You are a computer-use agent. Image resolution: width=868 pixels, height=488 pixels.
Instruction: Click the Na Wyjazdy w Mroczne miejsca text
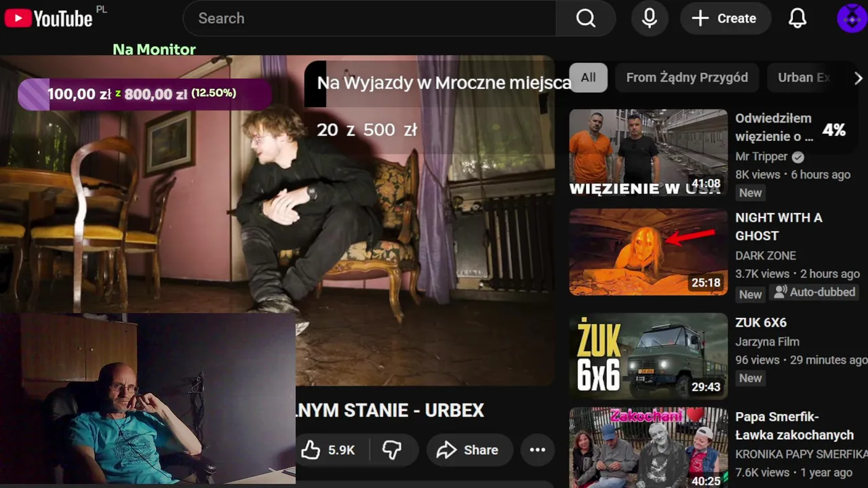[x=443, y=83]
